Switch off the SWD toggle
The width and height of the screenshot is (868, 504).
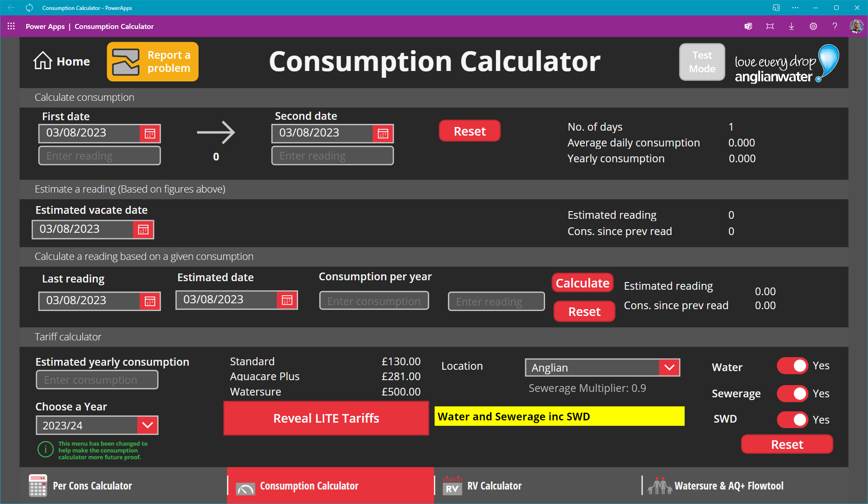(793, 419)
